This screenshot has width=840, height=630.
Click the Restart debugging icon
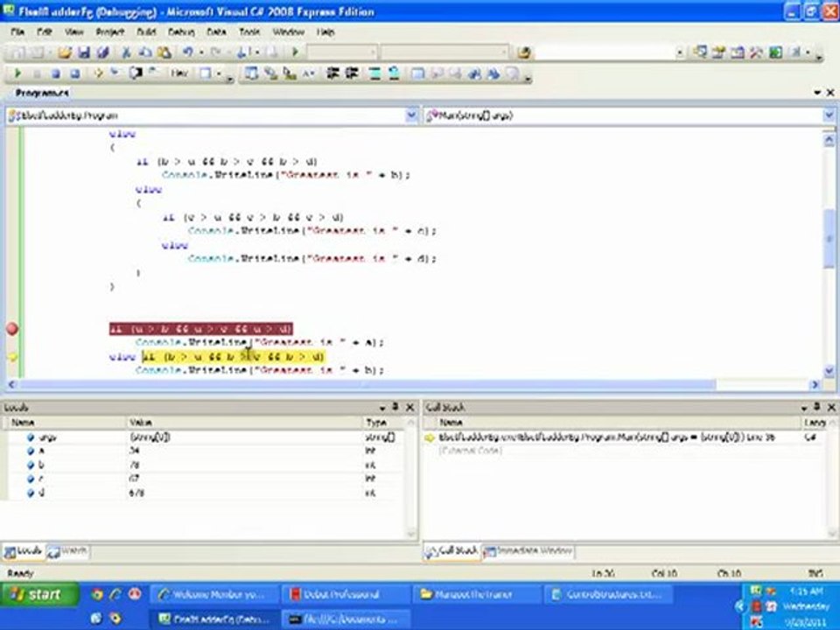75,73
